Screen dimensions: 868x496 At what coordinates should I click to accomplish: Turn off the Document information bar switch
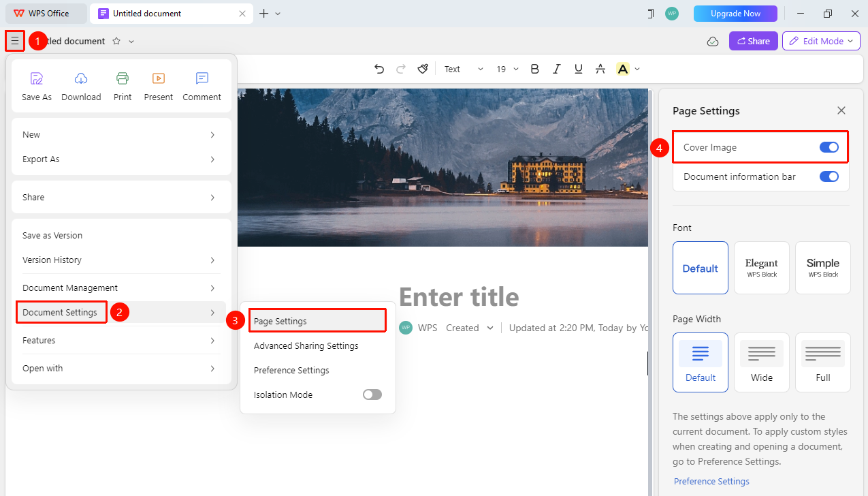pos(829,176)
